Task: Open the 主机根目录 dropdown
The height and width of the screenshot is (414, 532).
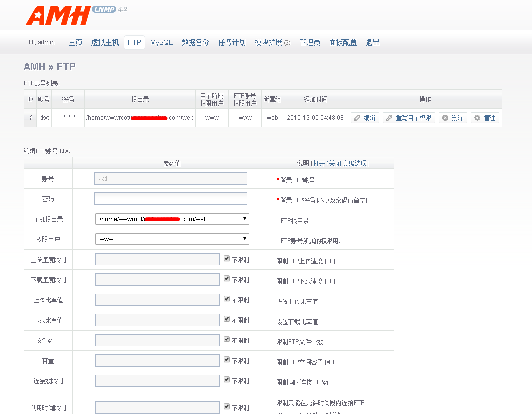Action: pyautogui.click(x=172, y=219)
